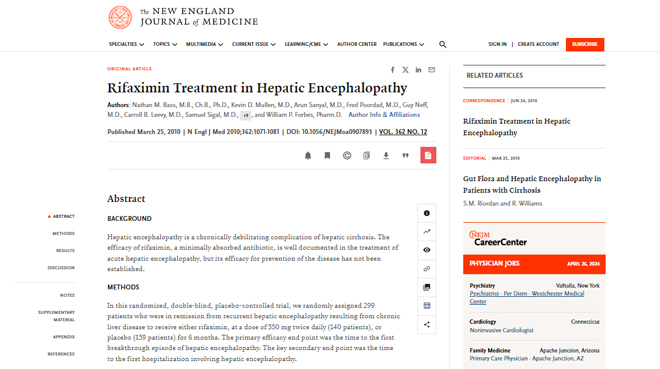Click share icon in side toolbar
Image resolution: width=660 pixels, height=369 pixels.
[427, 324]
